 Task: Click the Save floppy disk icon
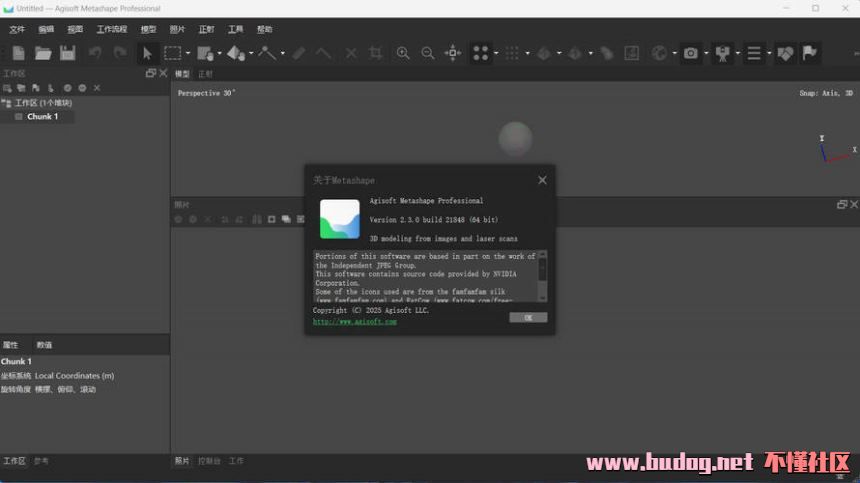coord(68,53)
